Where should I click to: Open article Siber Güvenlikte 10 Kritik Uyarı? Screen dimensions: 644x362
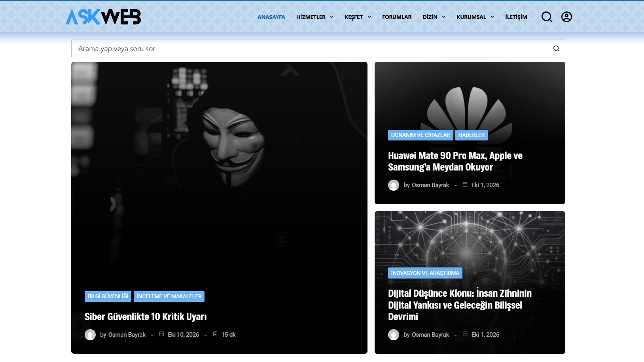coord(146,317)
